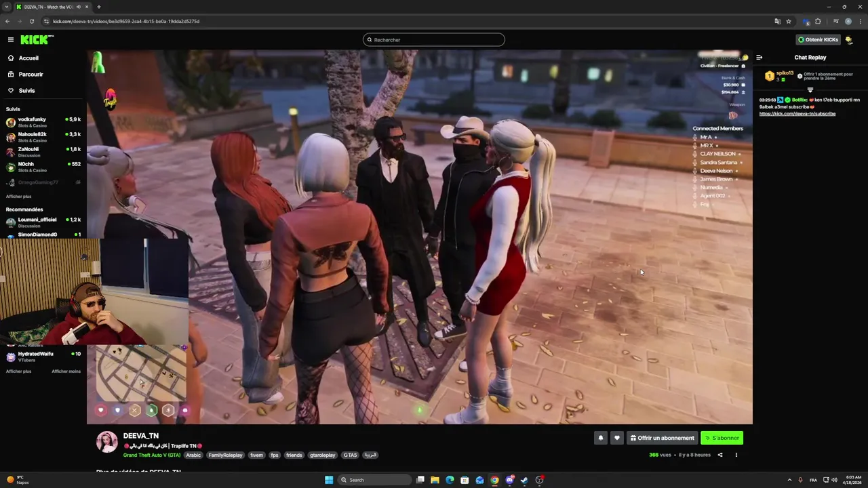868x488 pixels.
Task: Open browser extensions puzzle icon
Action: pos(818,21)
